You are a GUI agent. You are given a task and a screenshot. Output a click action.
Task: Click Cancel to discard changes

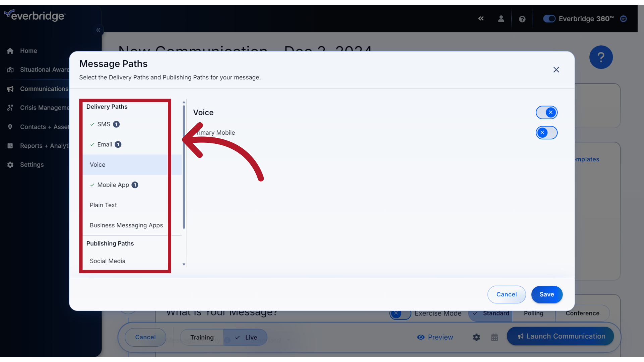(506, 294)
